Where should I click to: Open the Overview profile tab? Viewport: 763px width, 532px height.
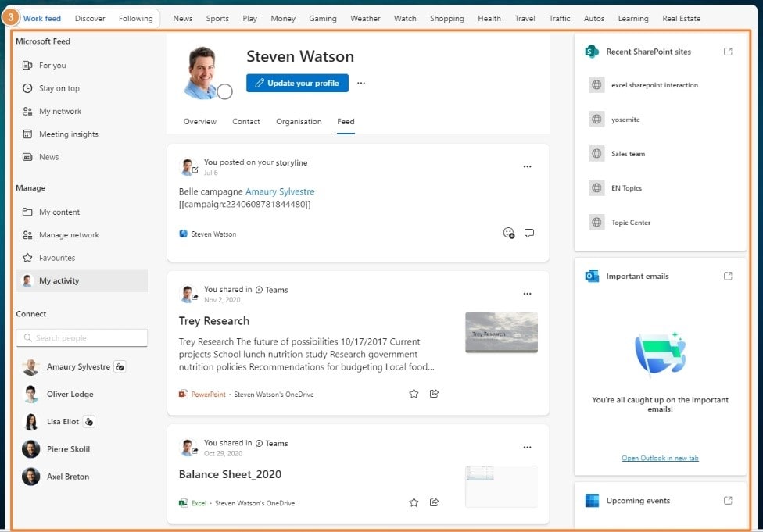(200, 122)
